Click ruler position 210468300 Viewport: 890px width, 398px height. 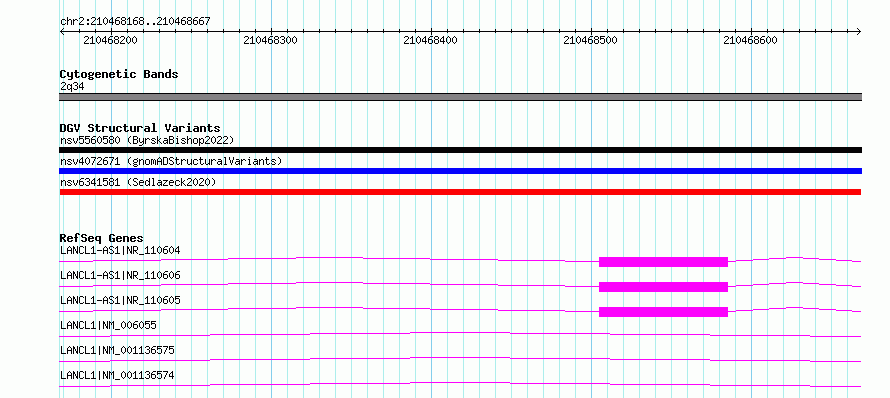(x=270, y=40)
